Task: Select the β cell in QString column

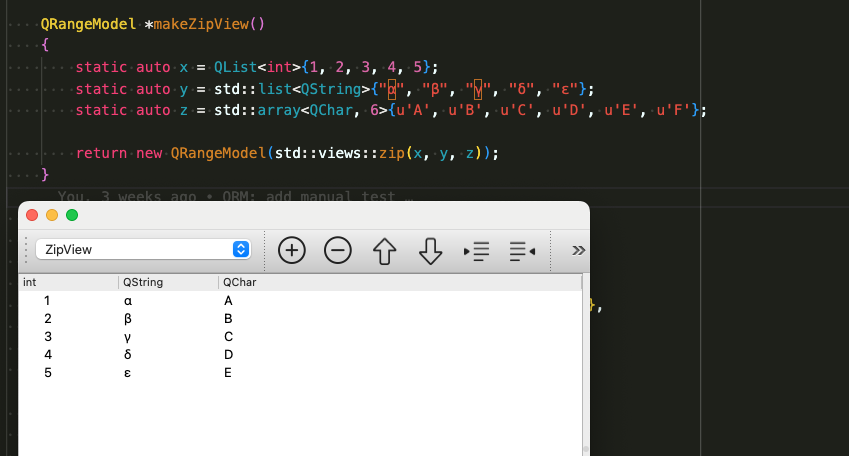Action: click(127, 319)
